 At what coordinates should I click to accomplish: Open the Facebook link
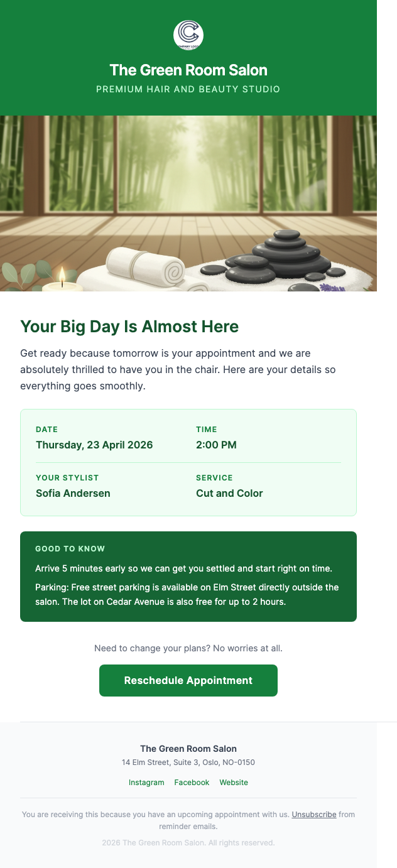tap(192, 783)
